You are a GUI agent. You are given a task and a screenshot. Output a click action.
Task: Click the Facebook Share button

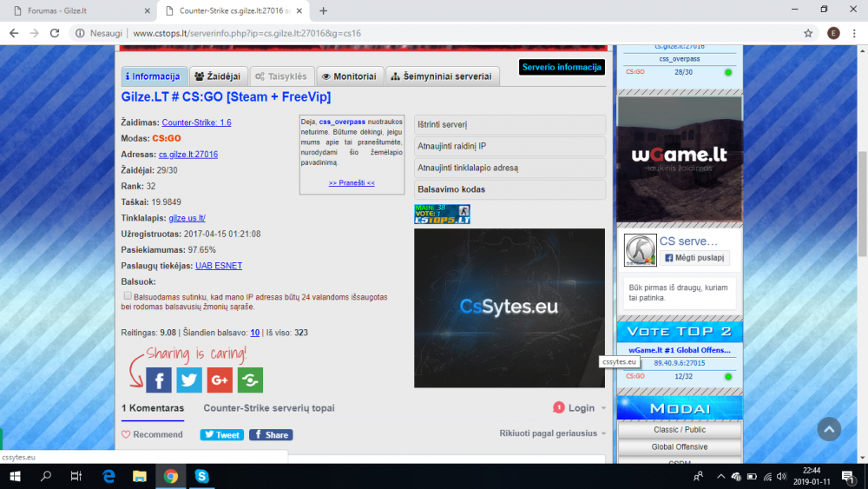click(271, 435)
